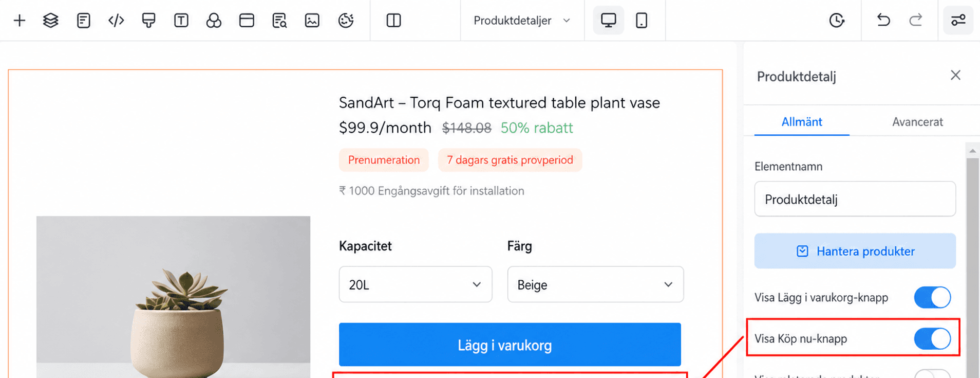The width and height of the screenshot is (980, 378).
Task: Redo the last change
Action: (x=916, y=21)
